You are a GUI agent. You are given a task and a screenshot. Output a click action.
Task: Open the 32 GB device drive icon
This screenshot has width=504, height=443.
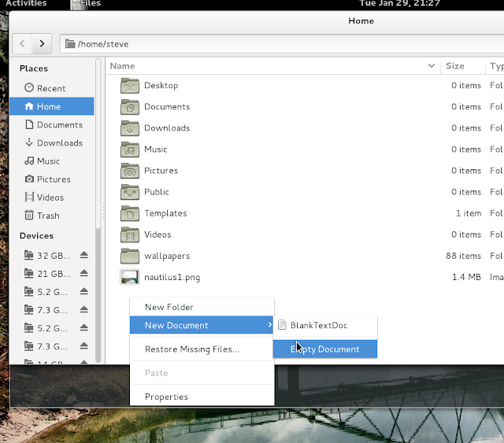coord(29,256)
